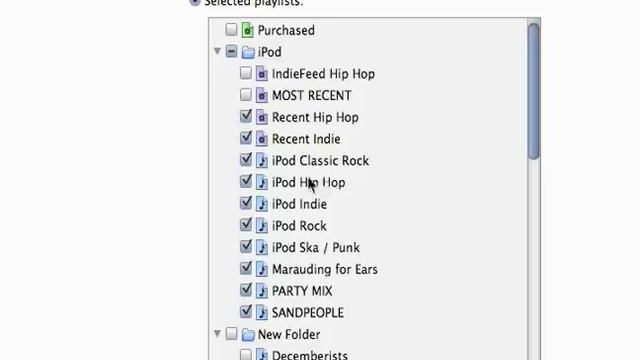This screenshot has height=360, width=640.
Task: Select the Recent Indie label
Action: pyautogui.click(x=306, y=139)
